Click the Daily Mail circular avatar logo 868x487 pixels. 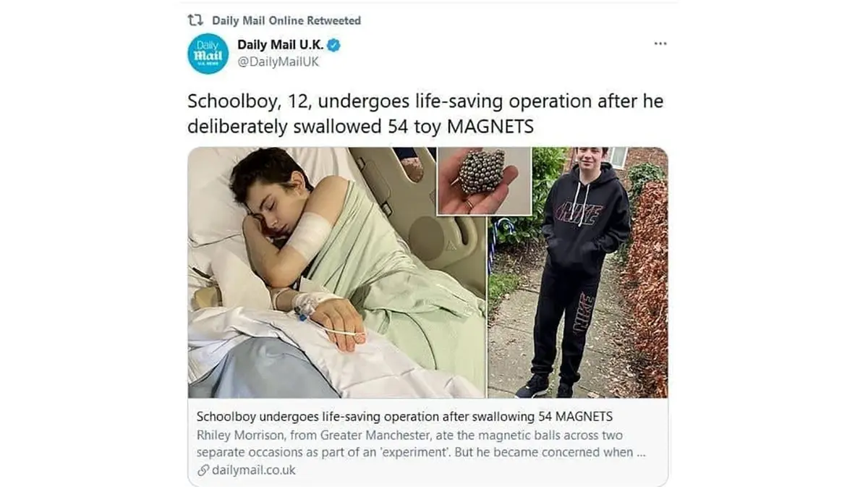[208, 54]
